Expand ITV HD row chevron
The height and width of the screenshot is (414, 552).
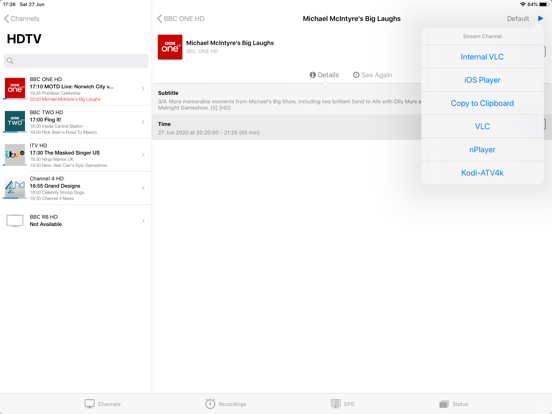143,155
